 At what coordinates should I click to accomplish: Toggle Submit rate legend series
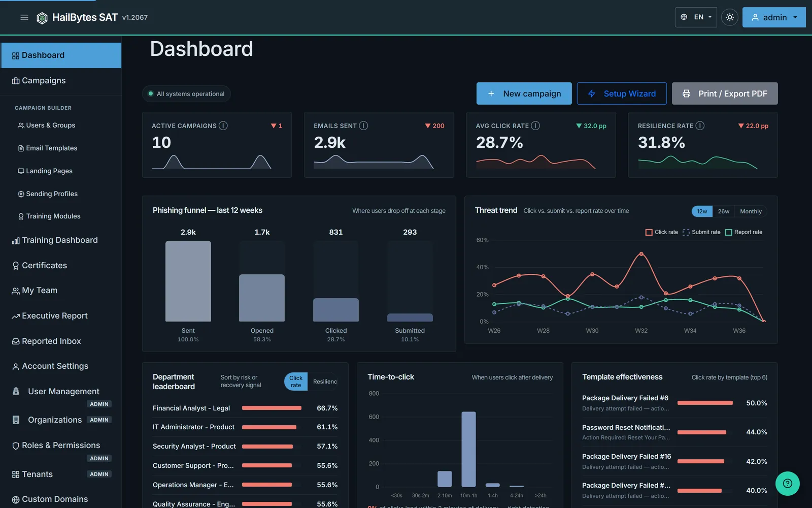tap(701, 232)
